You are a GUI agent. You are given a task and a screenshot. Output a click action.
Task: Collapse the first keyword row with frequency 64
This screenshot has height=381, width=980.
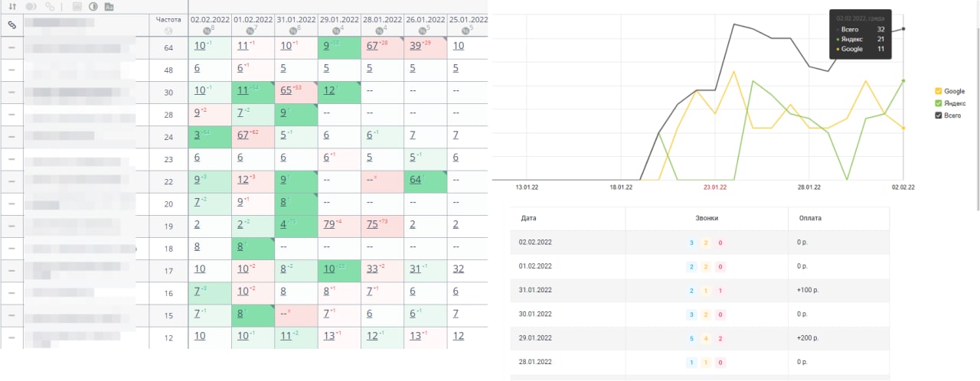(x=11, y=47)
